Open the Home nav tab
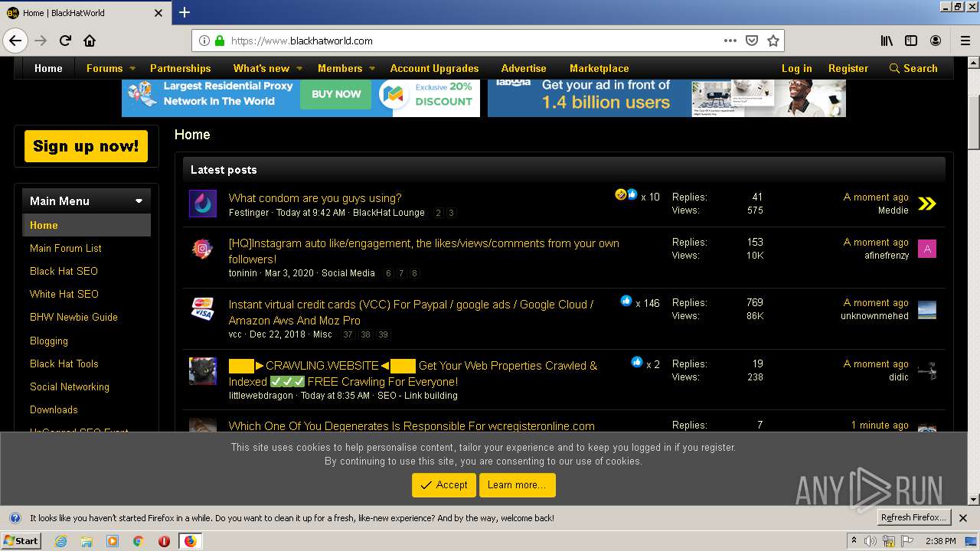This screenshot has width=980, height=551. click(48, 68)
